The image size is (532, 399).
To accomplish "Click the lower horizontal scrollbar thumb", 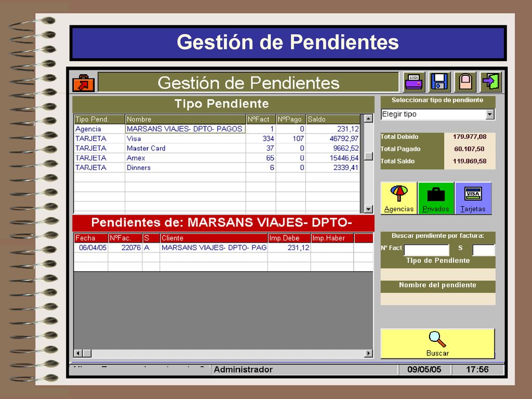I will 87,353.
